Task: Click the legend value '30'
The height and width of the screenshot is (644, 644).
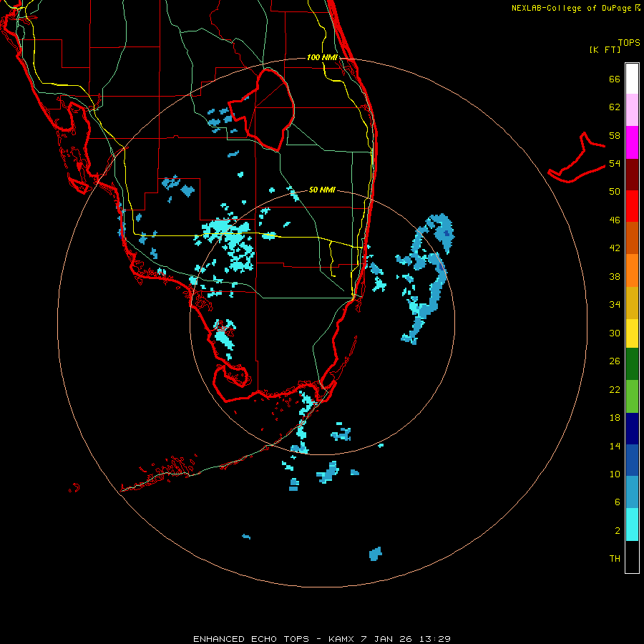Action: click(615, 333)
